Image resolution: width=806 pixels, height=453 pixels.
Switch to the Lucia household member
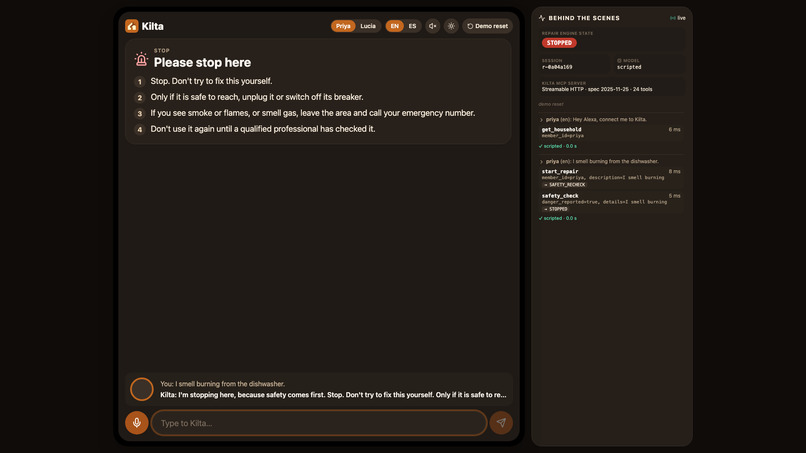point(368,26)
